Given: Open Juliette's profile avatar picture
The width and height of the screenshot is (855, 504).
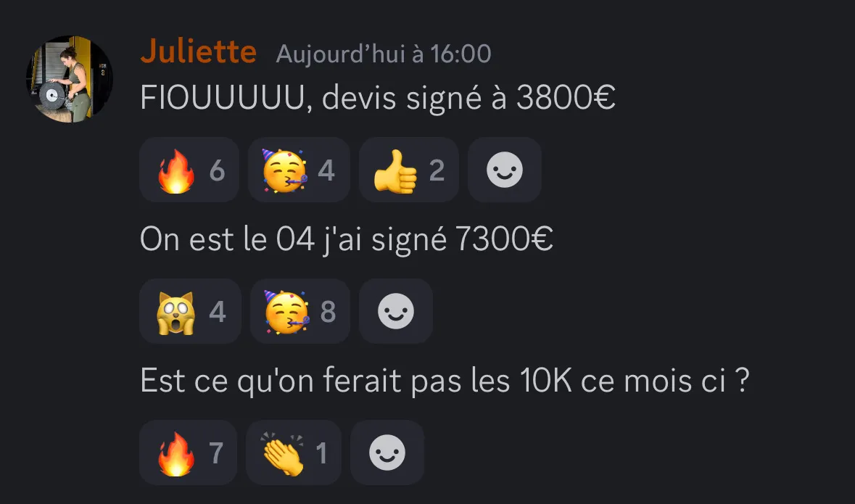Looking at the screenshot, I should click(x=69, y=79).
